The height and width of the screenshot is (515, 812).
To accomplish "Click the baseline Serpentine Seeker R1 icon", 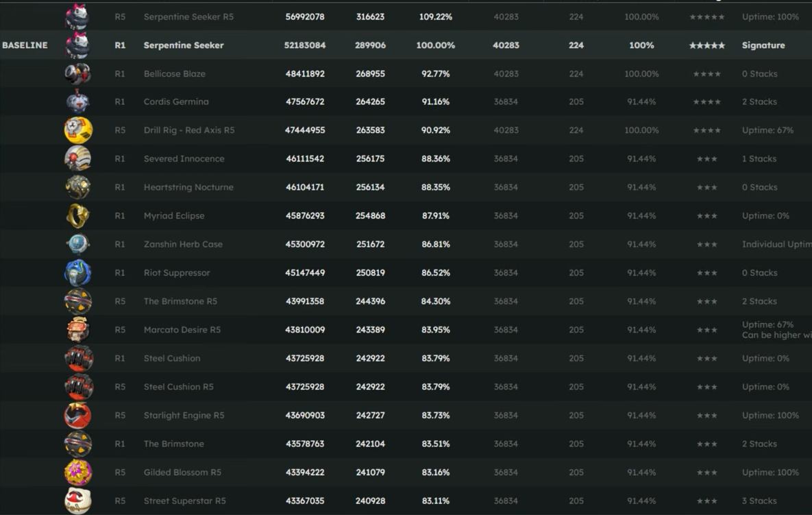I will click(x=77, y=45).
